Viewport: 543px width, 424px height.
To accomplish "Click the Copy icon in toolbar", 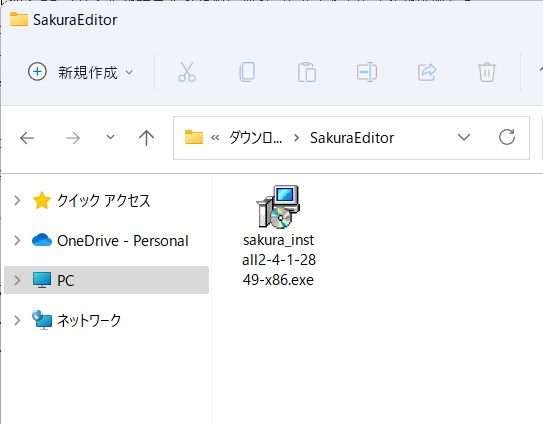I will pyautogui.click(x=247, y=72).
